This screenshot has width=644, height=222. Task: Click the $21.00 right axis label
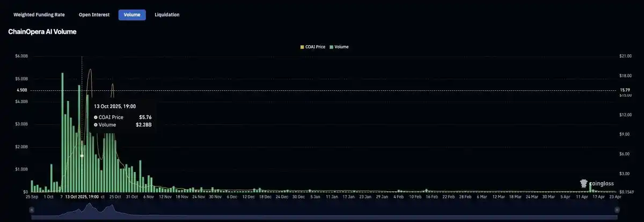(625, 56)
